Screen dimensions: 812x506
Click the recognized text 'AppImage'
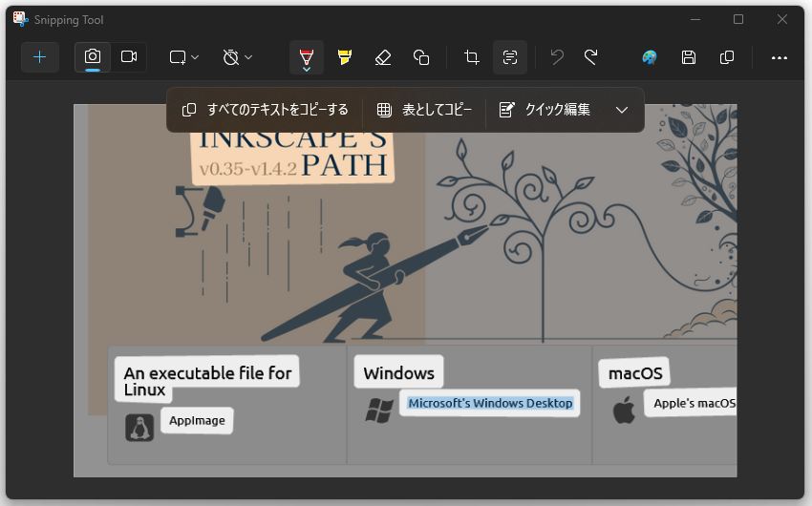tap(197, 421)
